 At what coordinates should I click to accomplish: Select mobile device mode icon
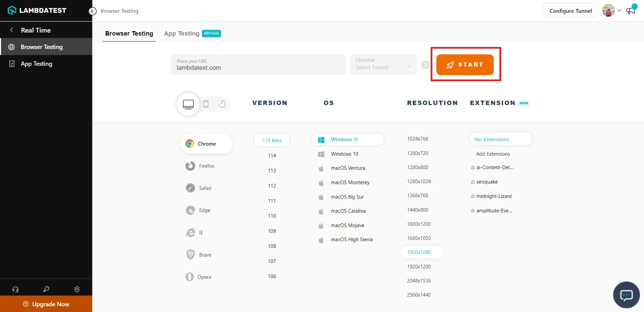coord(206,104)
